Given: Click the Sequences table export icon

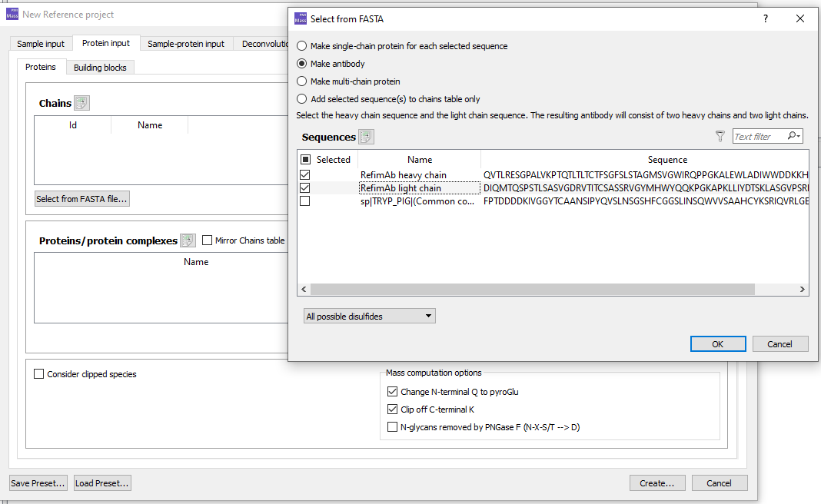Looking at the screenshot, I should tap(367, 137).
